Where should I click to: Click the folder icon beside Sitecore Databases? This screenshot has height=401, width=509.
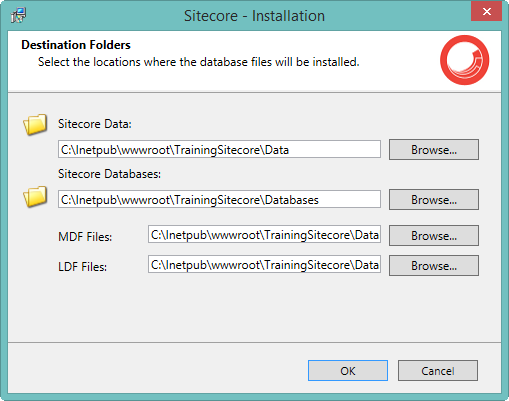tap(35, 196)
